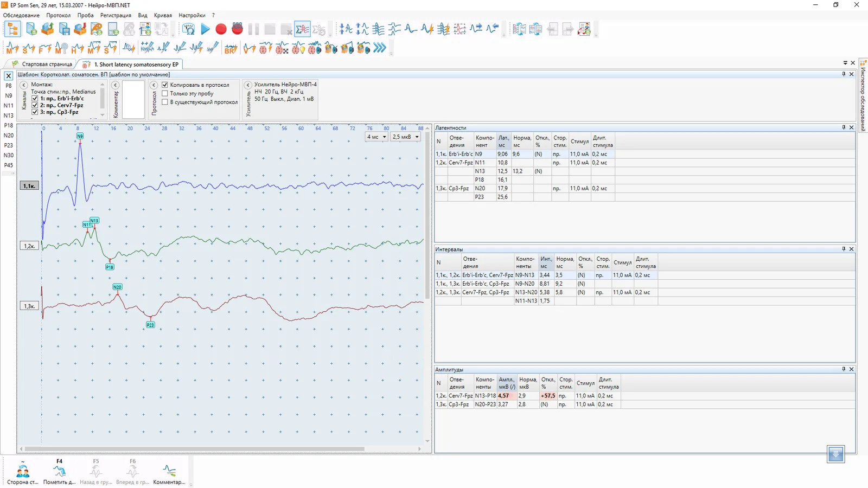Click the dashed-rectangle curve selection icon
This screenshot has height=488, width=868.
(x=460, y=29)
